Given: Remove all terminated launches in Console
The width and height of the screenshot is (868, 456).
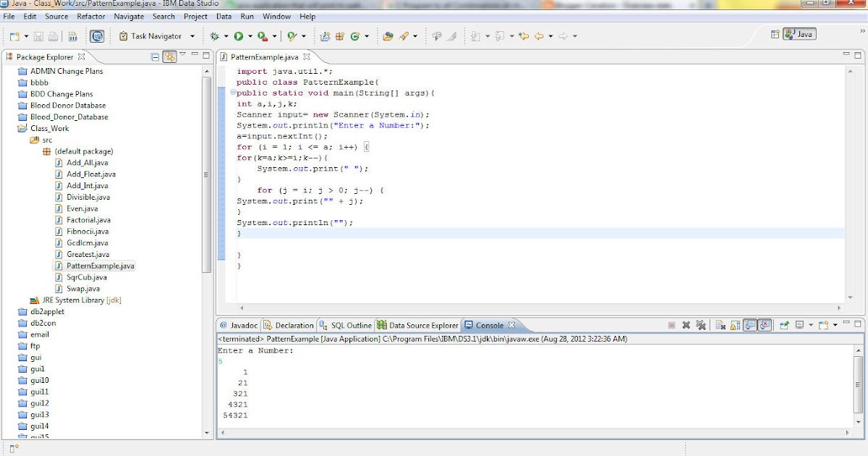Looking at the screenshot, I should click(x=702, y=324).
